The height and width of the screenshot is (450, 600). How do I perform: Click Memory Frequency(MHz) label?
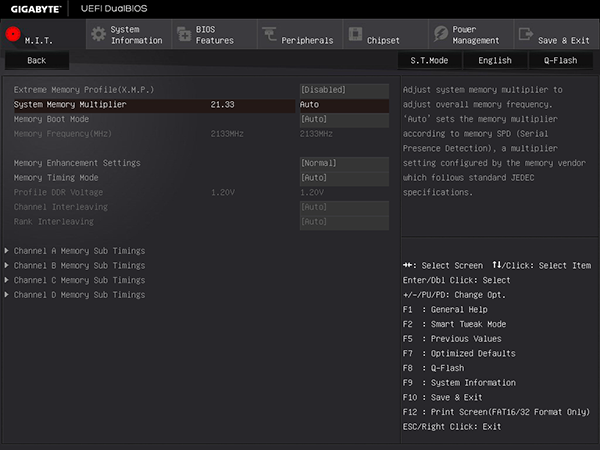tap(63, 134)
